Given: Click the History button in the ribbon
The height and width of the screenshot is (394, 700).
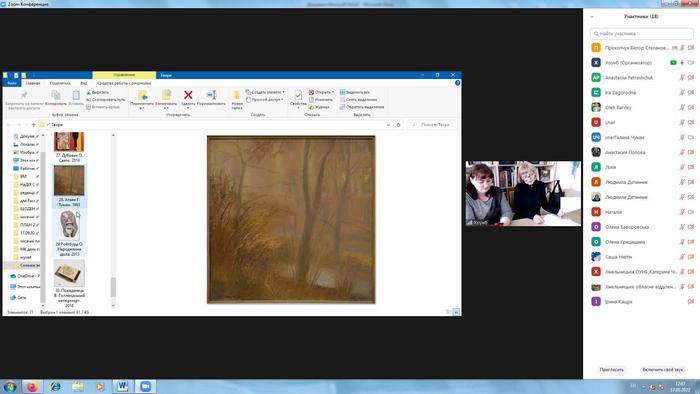Looking at the screenshot, I should [319, 107].
